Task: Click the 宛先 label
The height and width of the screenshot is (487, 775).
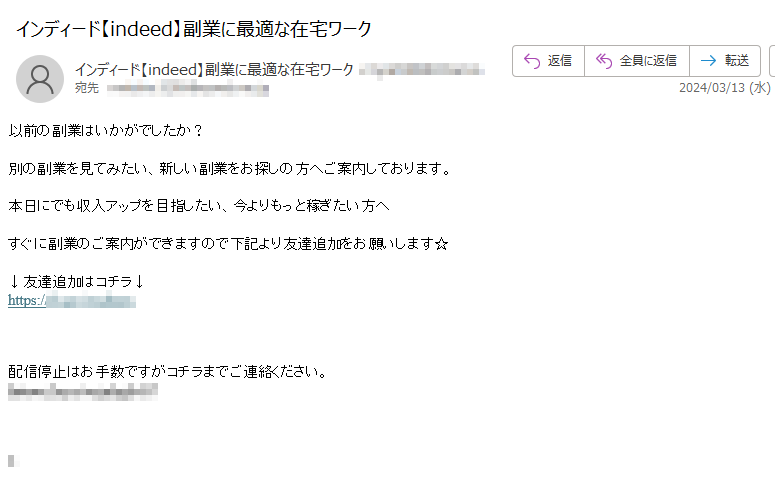Action: (x=87, y=88)
